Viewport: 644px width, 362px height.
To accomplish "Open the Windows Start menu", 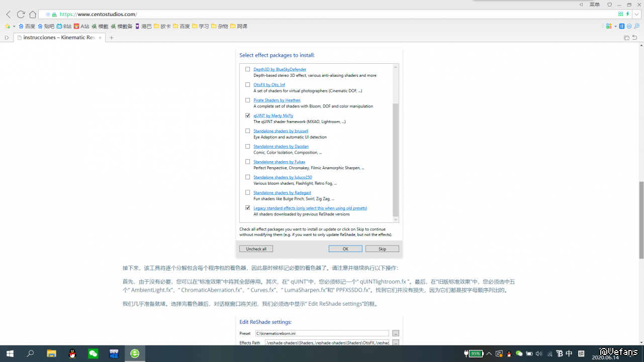I will coord(10,353).
